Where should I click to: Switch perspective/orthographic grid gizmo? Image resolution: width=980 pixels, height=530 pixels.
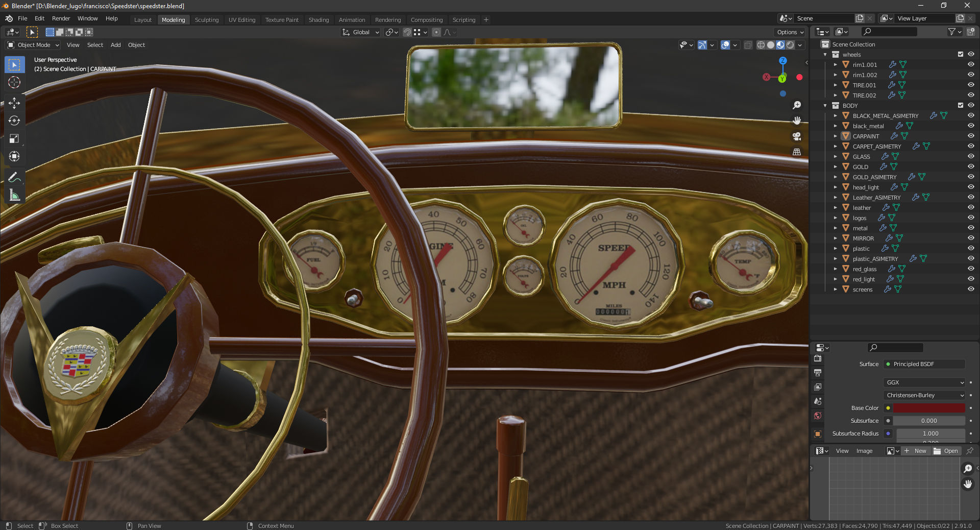click(796, 152)
